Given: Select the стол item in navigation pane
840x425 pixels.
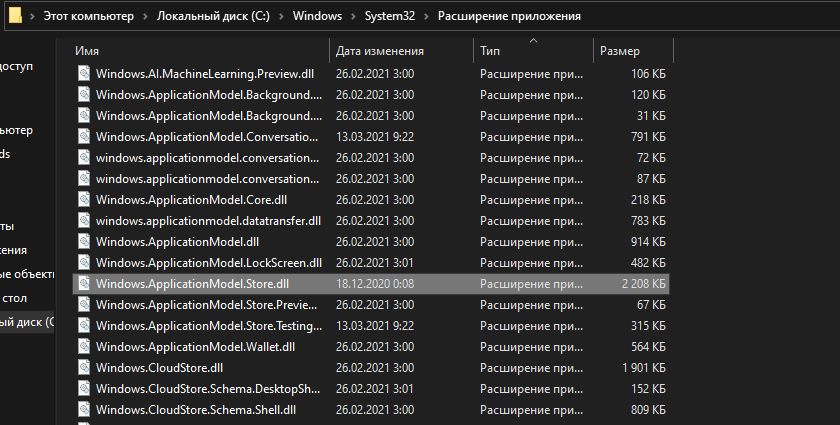Looking at the screenshot, I should coord(14,298).
